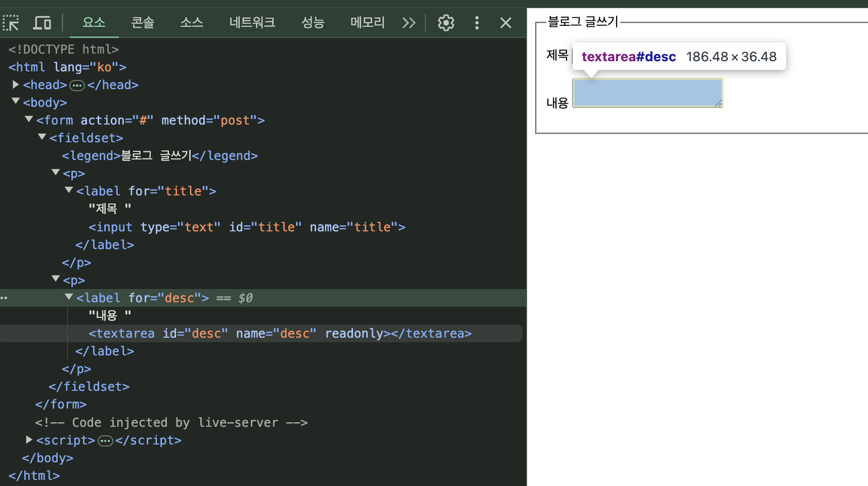Select the closing form tag line
This screenshot has width=868, height=486.
[61, 404]
